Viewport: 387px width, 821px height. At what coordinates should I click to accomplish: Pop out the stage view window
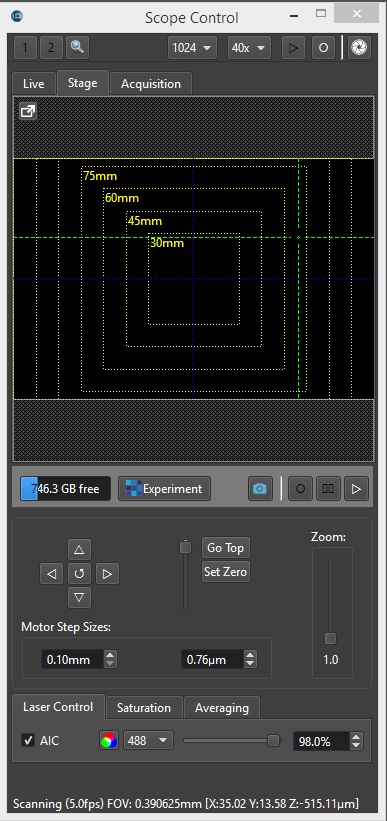point(27,111)
